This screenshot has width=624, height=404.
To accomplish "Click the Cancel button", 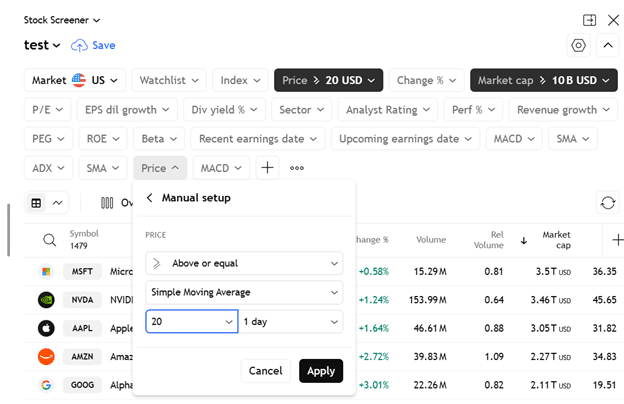I will (265, 371).
